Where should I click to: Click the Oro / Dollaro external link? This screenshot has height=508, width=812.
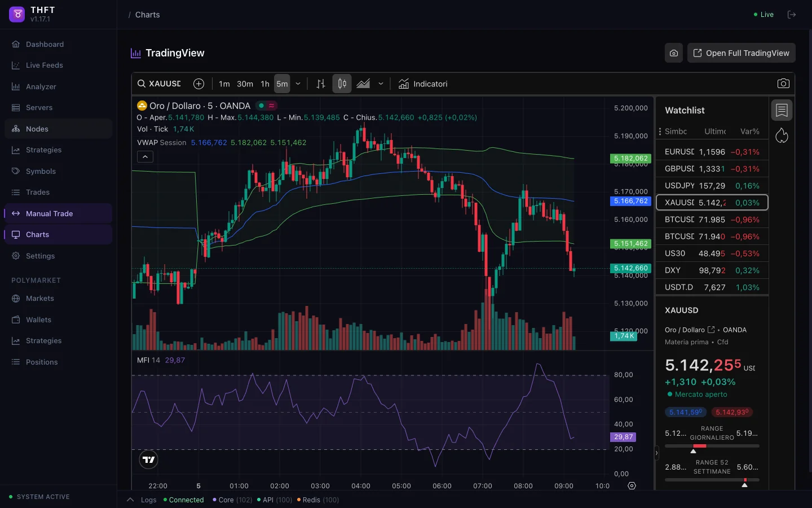[710, 330]
